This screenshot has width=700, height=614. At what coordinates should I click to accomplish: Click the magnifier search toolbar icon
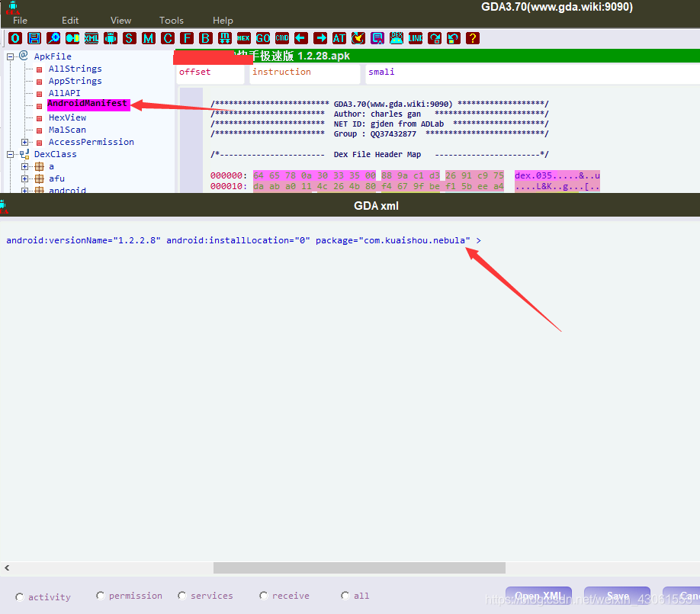(x=53, y=38)
